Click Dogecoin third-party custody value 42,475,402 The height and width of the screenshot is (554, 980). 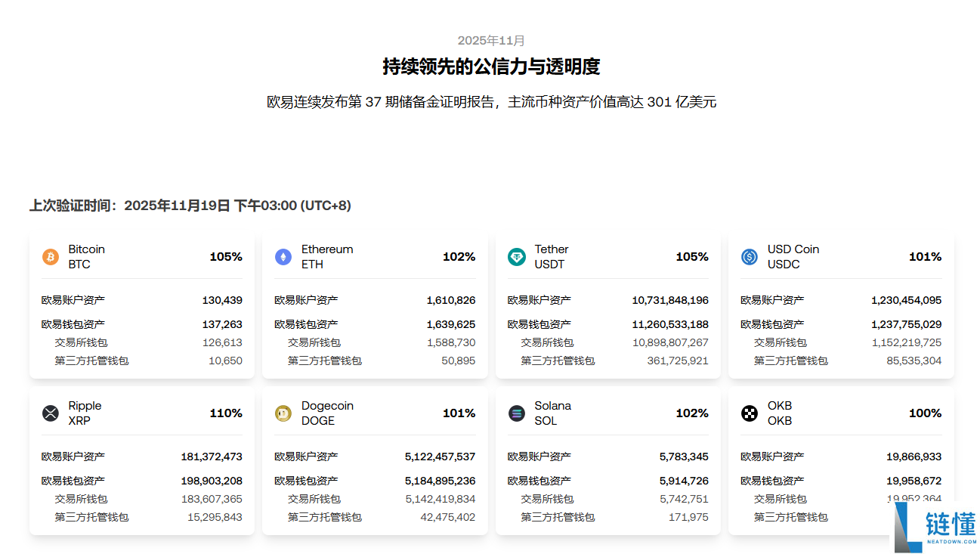[448, 517]
